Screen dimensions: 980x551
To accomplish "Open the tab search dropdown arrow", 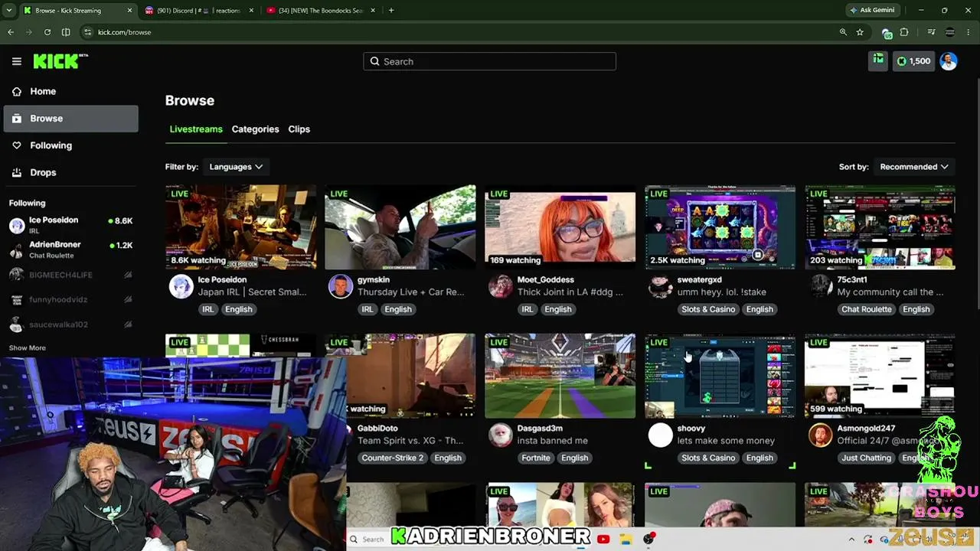I will [8, 11].
